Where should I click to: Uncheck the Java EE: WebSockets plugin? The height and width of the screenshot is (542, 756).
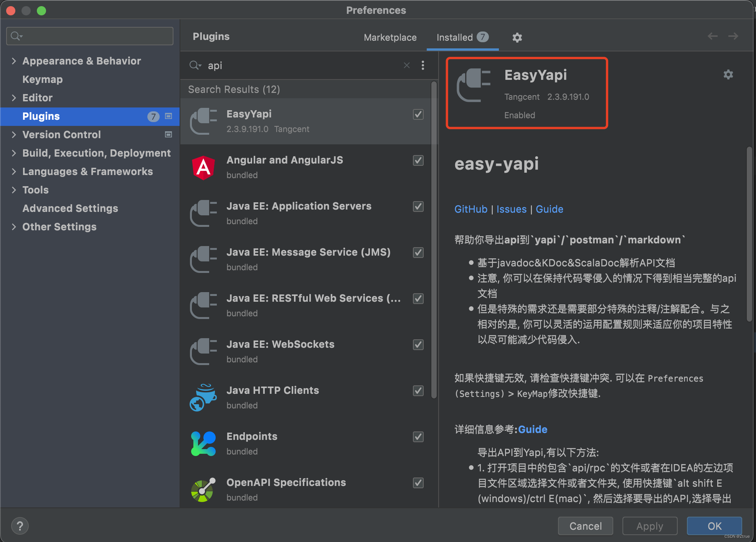coord(418,345)
